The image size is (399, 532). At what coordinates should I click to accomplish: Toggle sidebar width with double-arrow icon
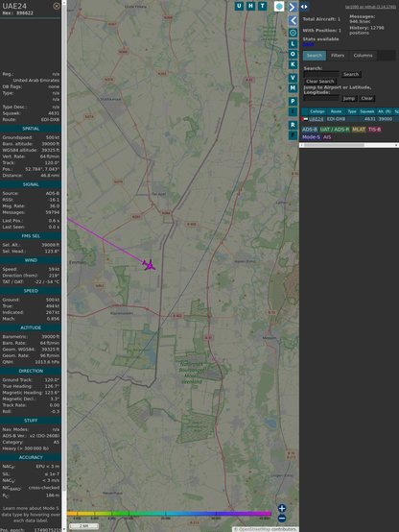(304, 7)
